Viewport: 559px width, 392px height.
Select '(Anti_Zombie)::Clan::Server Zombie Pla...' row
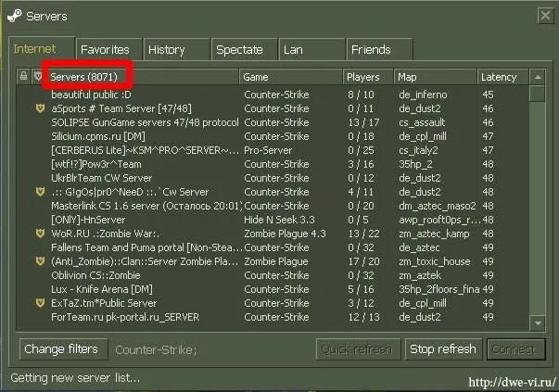273,261
